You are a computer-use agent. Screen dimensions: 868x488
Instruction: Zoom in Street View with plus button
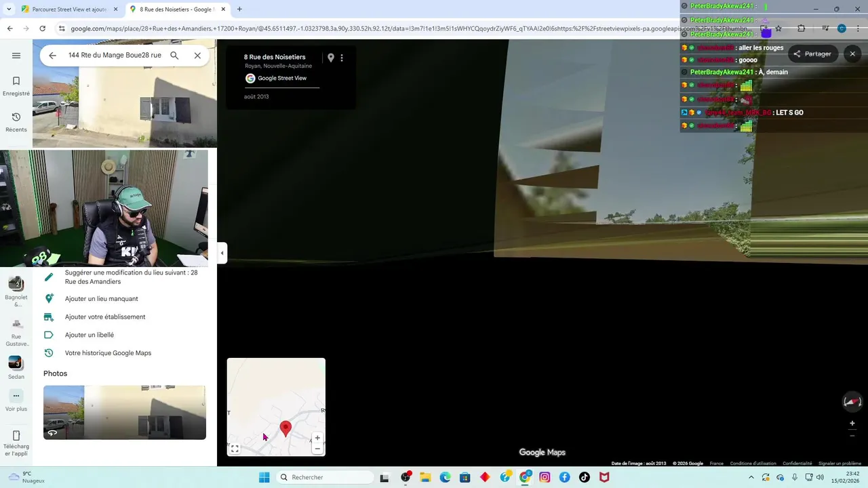pos(852,424)
